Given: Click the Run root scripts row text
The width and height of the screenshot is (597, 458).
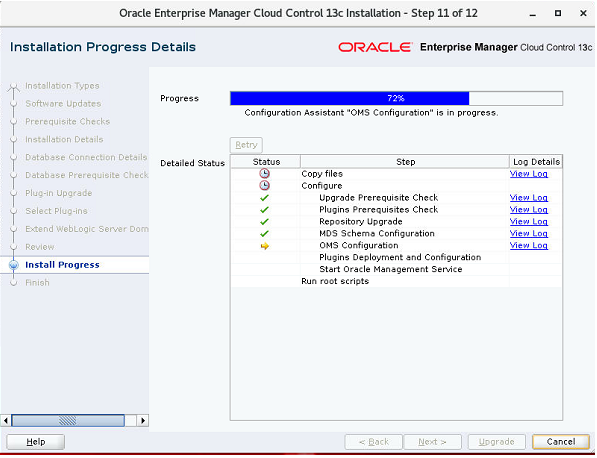Looking at the screenshot, I should coord(335,281).
